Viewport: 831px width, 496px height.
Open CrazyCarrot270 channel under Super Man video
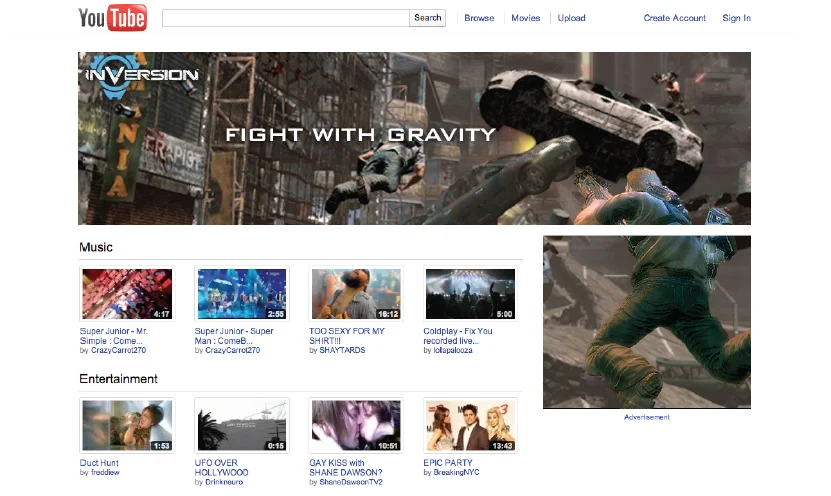pos(233,350)
